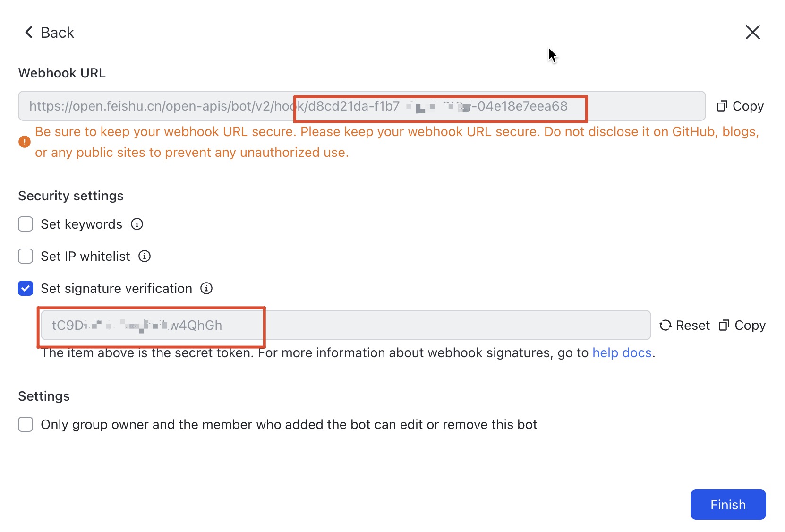
Task: Click the "Reset" text for the secret token
Action: click(692, 325)
